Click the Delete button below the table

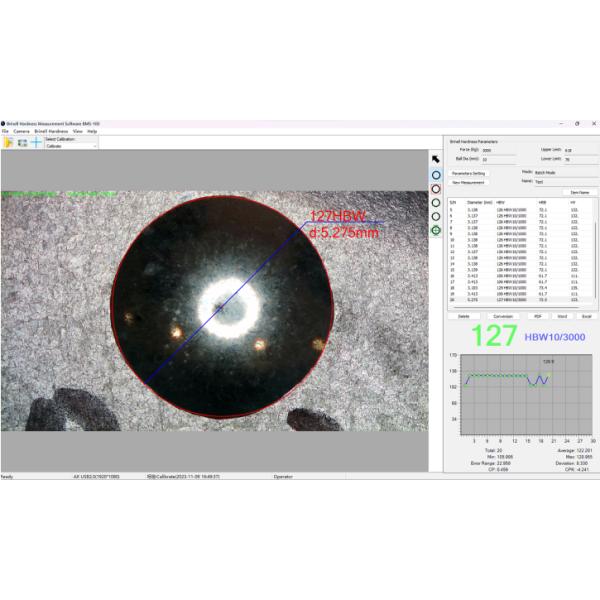463,315
